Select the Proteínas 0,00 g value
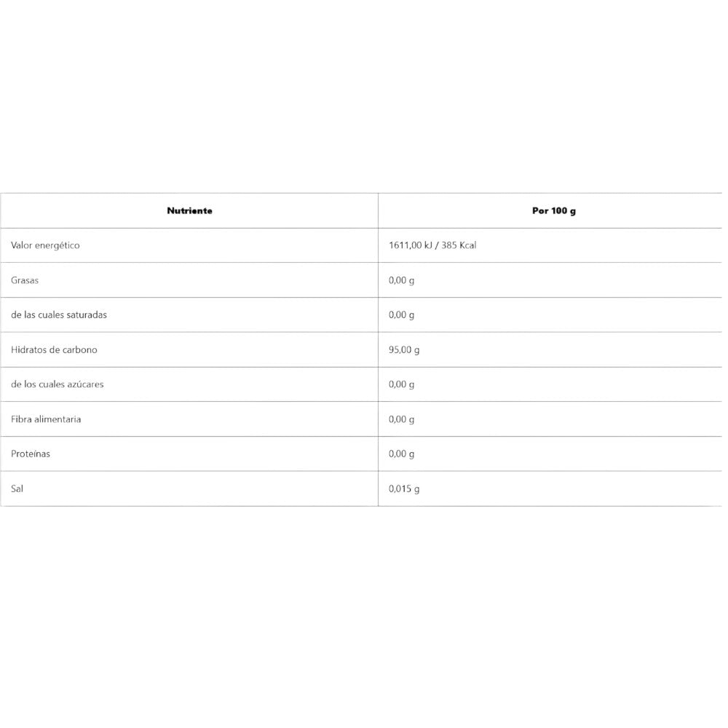The height and width of the screenshot is (728, 728). point(401,454)
